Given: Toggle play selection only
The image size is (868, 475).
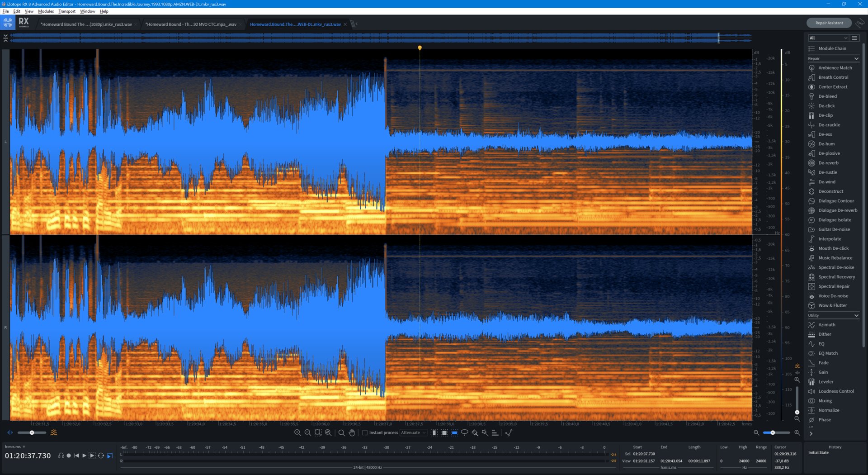Looking at the screenshot, I should [x=92, y=456].
